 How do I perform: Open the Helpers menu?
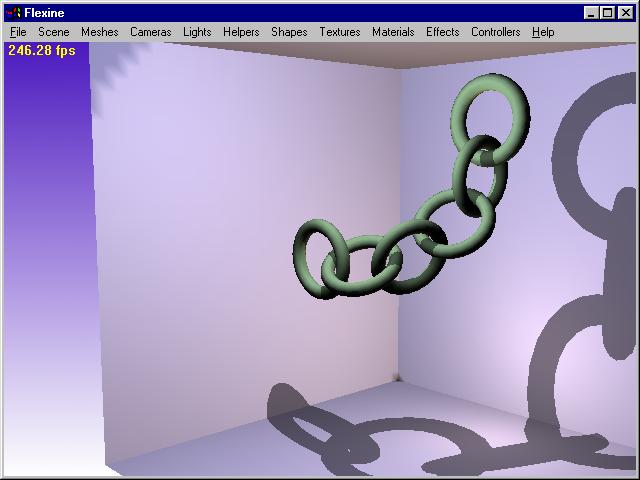241,32
